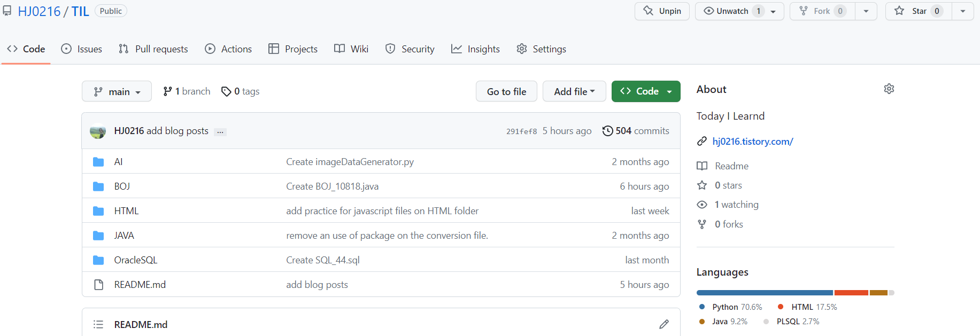Open the 0 tags link
The width and height of the screenshot is (980, 336).
point(241,91)
